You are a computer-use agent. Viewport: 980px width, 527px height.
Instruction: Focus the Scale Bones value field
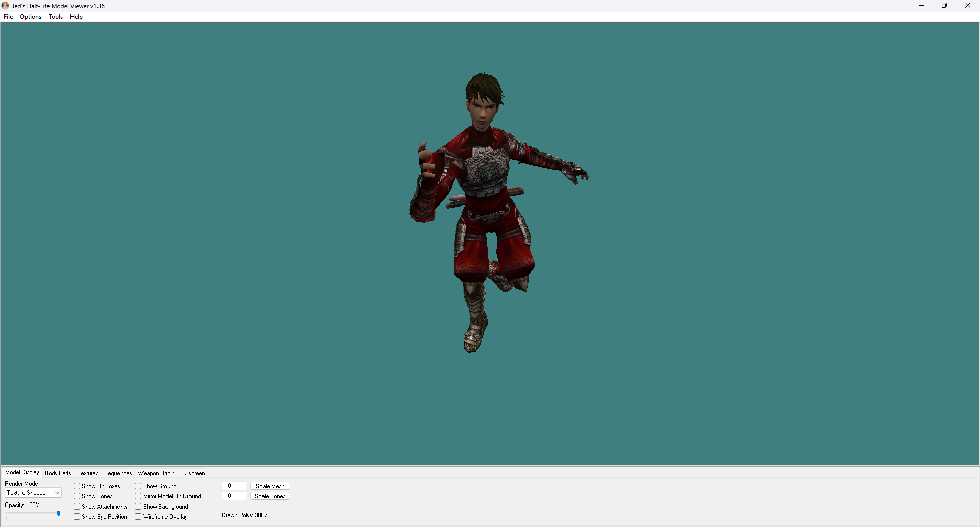click(x=234, y=496)
